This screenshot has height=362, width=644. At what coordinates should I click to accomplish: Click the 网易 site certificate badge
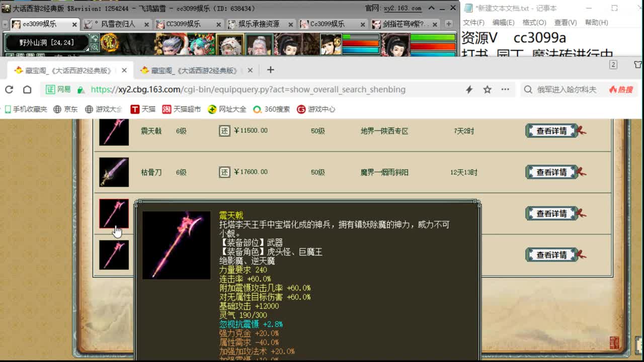(58, 89)
